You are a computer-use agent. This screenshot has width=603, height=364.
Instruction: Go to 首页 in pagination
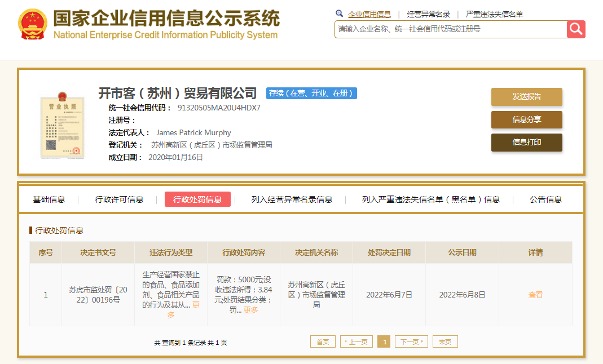(323, 341)
